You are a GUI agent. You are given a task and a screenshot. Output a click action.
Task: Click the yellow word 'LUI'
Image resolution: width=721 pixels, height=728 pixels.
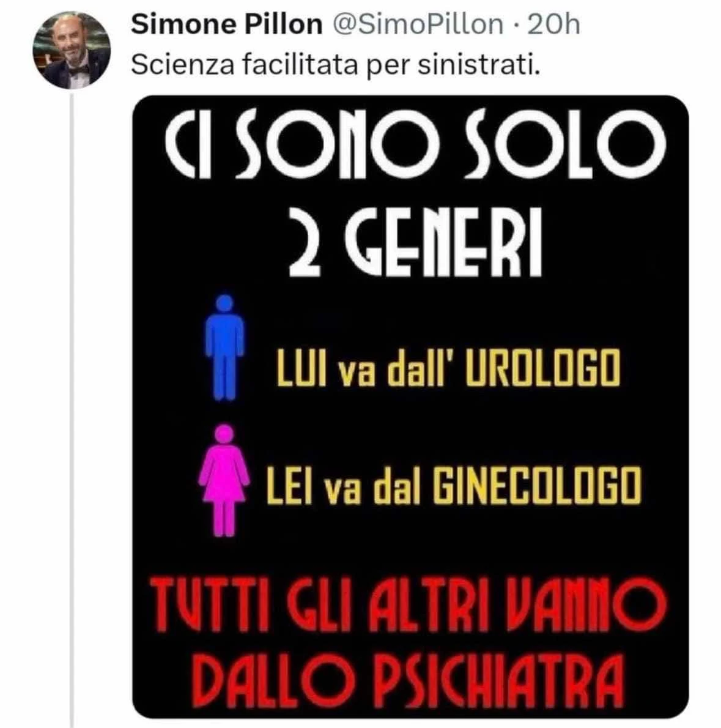(x=302, y=368)
